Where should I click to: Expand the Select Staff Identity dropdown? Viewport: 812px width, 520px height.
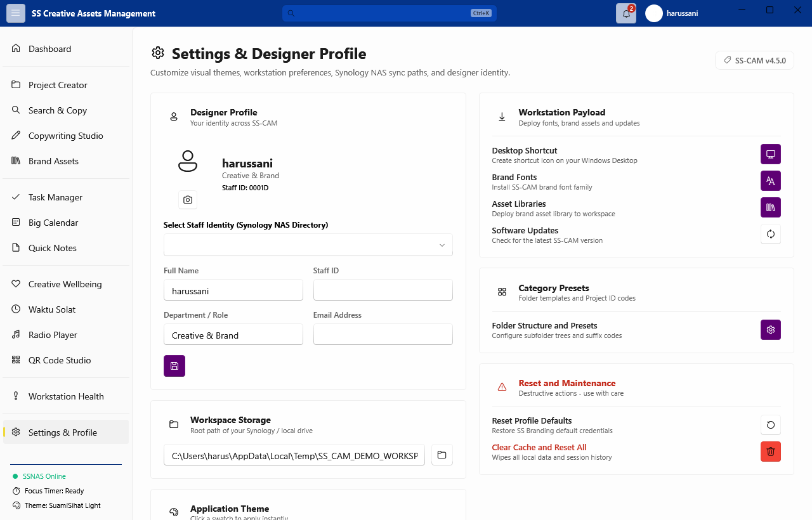tap(308, 245)
